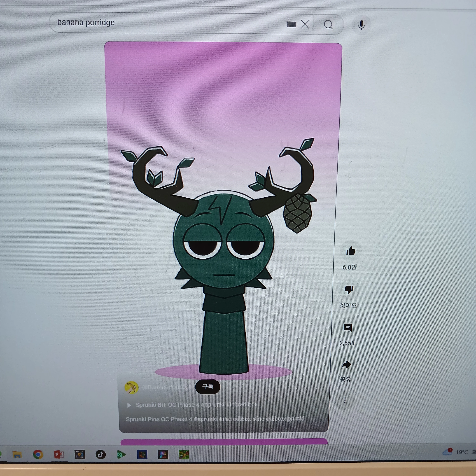Start voice search with microphone
The image size is (476, 476).
(x=362, y=25)
